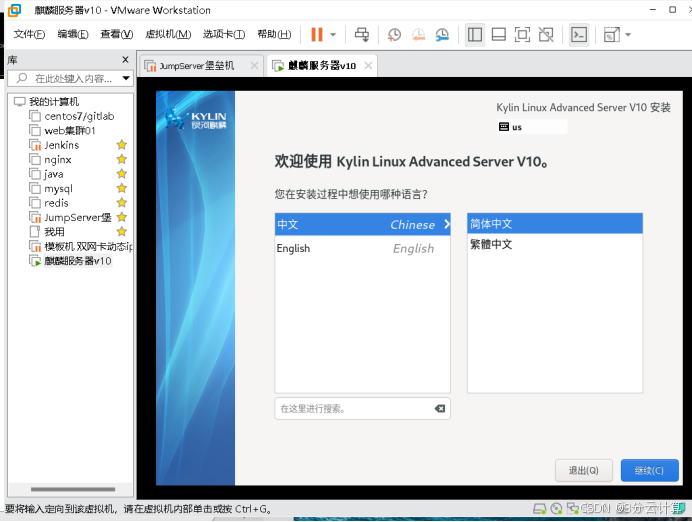692x522 pixels.
Task: Toggle favorite star for java
Action: coord(122,174)
